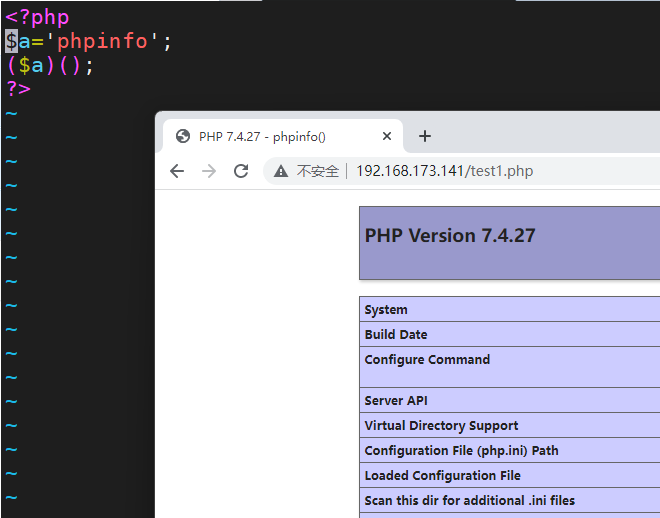Select the Configure Command row
Image resolution: width=660 pixels, height=518 pixels.
(x=427, y=360)
